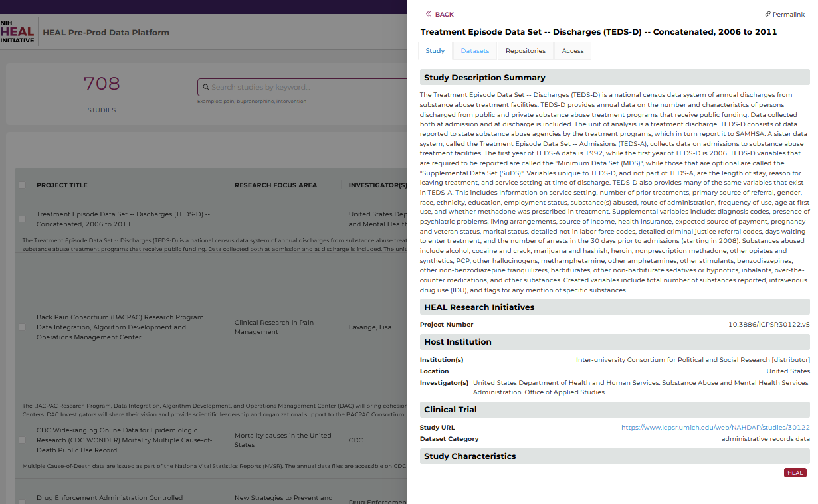The width and height of the screenshot is (818, 504).
Task: Click the magnifier icon in the search bar
Action: point(206,87)
